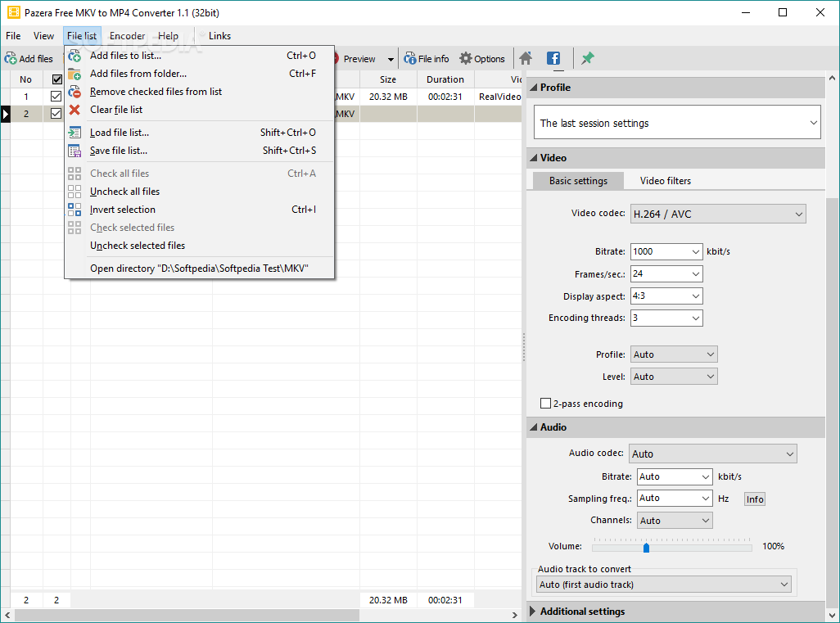Expand the Additional settings section

533,612
